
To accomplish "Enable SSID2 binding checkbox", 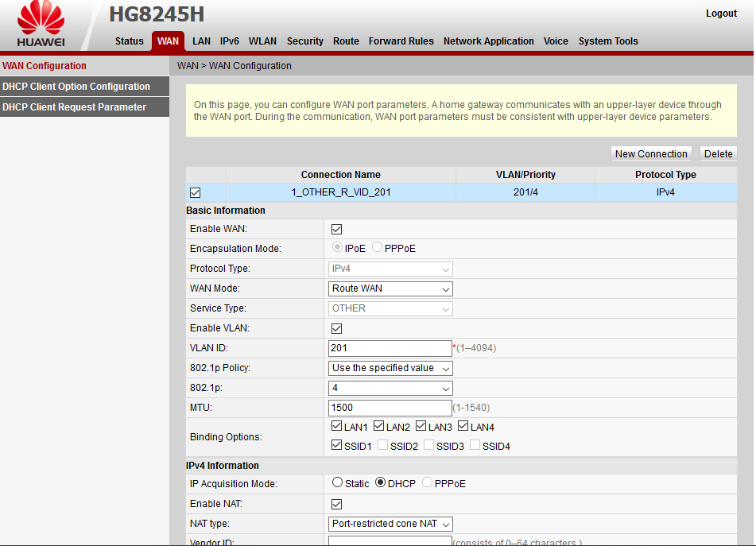I will point(383,445).
